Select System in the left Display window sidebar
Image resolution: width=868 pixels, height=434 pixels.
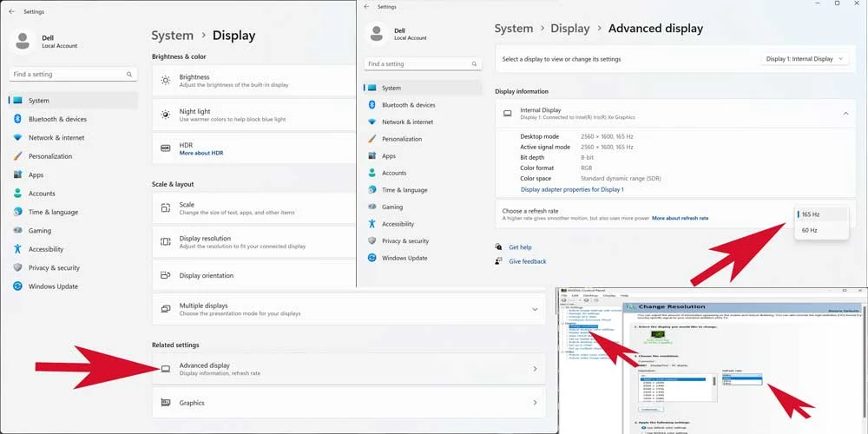pos(73,100)
